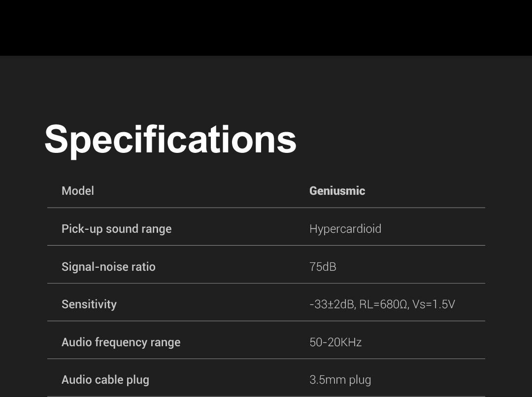532x397 pixels.
Task: Click the divider line below Signal-noise ratio
Action: tap(266, 283)
